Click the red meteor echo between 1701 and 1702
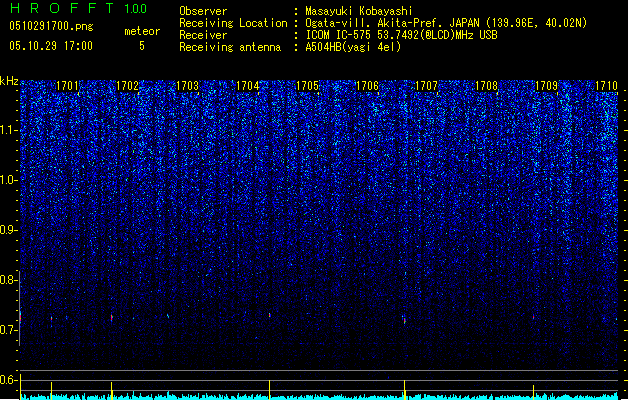This screenshot has height=400, width=629. point(112,318)
